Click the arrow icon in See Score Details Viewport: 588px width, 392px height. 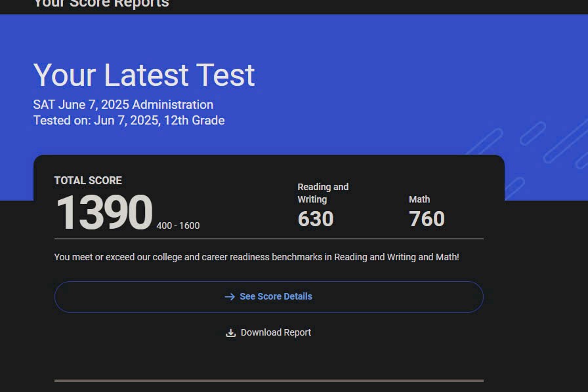[230, 297]
